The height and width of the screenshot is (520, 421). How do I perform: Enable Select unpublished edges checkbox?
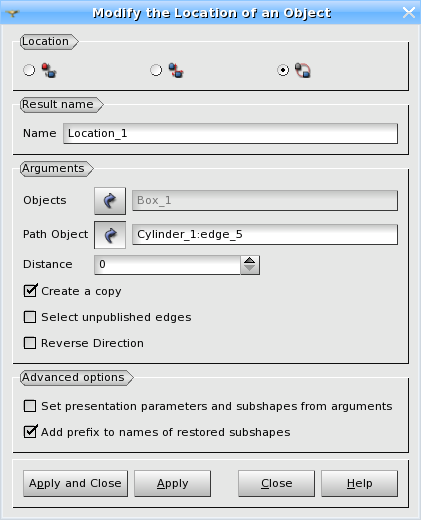click(30, 317)
